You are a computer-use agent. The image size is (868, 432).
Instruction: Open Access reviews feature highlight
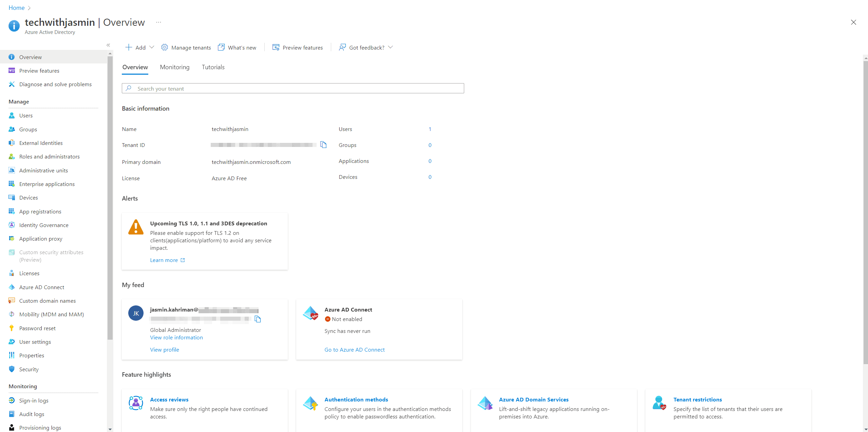click(x=169, y=399)
